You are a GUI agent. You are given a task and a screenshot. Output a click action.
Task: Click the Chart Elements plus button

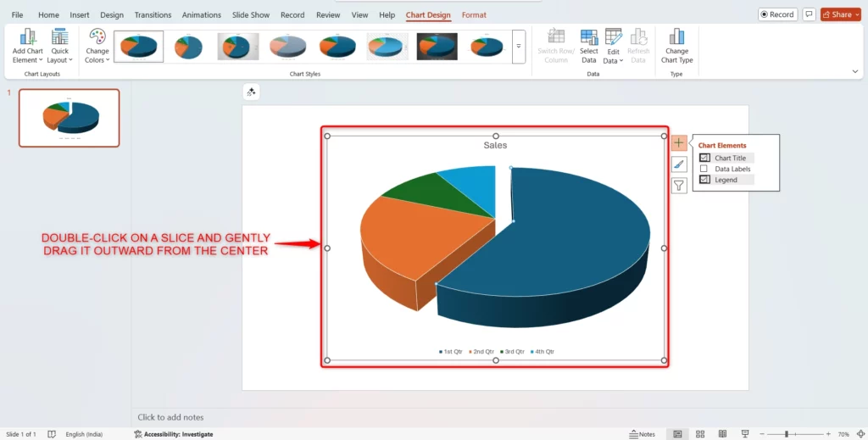click(679, 143)
